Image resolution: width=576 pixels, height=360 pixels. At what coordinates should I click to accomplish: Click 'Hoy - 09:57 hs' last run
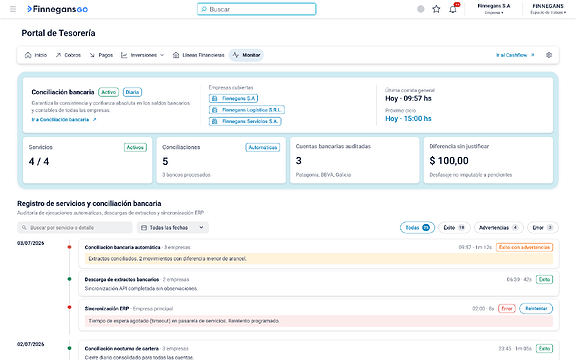pos(408,98)
